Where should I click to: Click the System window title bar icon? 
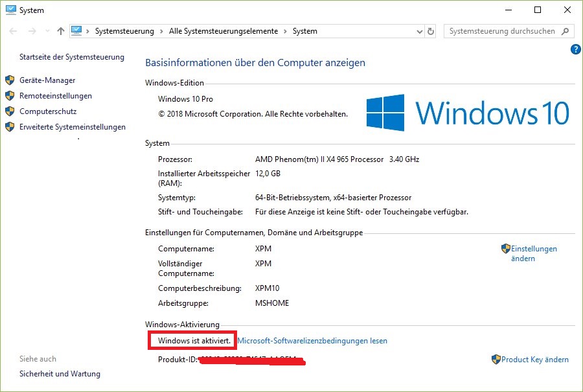(11, 10)
